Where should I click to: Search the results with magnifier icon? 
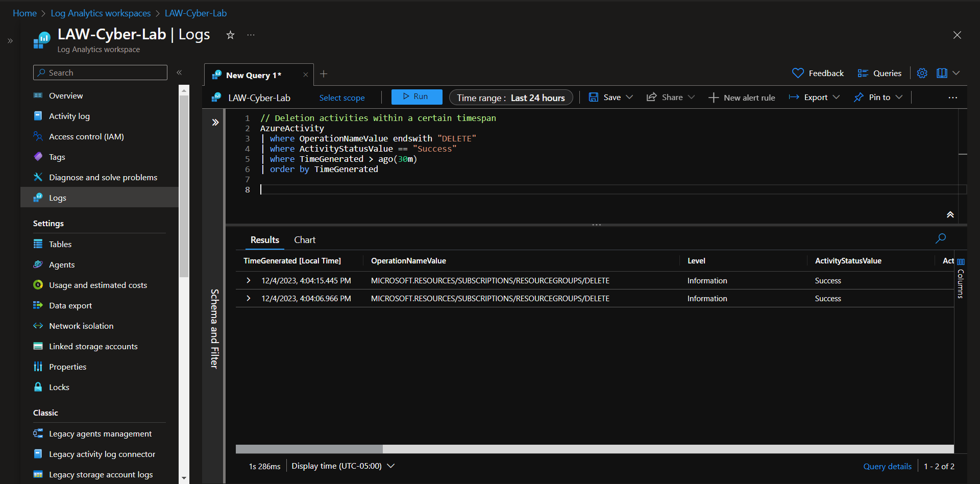point(941,238)
